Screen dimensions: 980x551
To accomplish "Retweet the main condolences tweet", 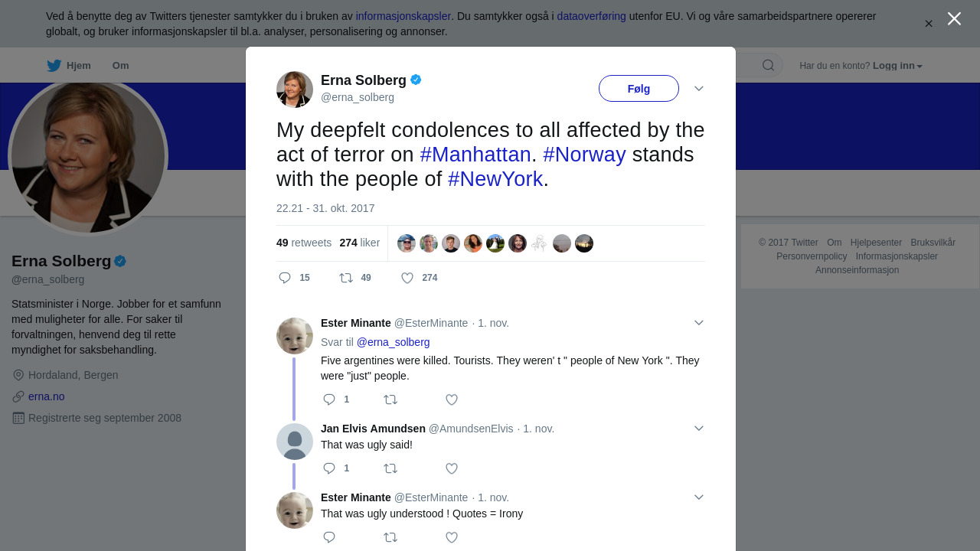I will [x=346, y=278].
